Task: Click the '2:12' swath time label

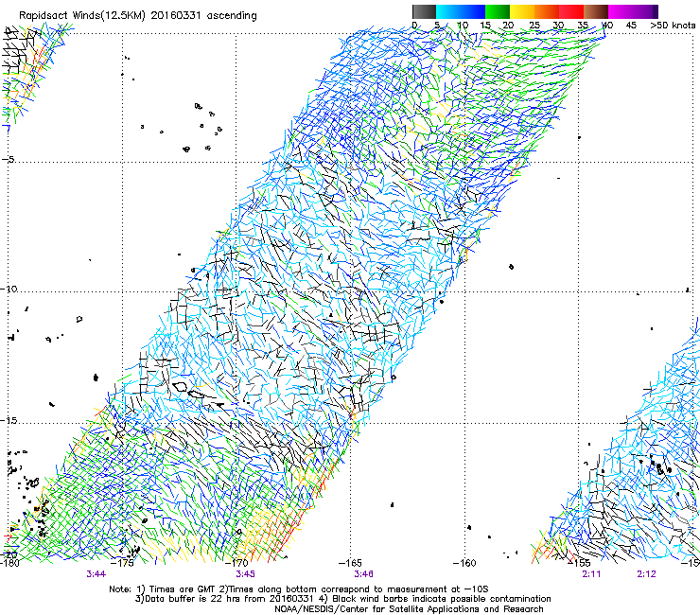Action: click(646, 574)
